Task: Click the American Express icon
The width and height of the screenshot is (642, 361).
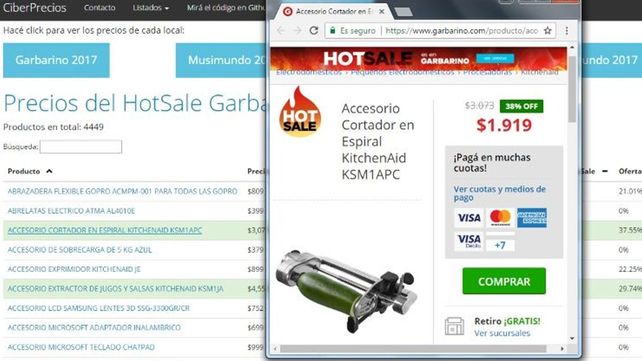Action: [x=531, y=218]
